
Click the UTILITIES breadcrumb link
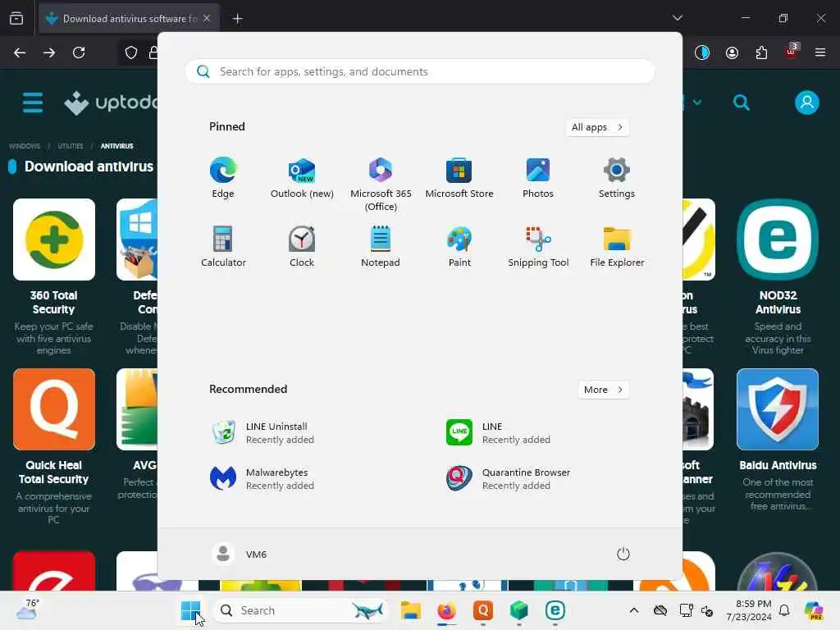point(71,146)
